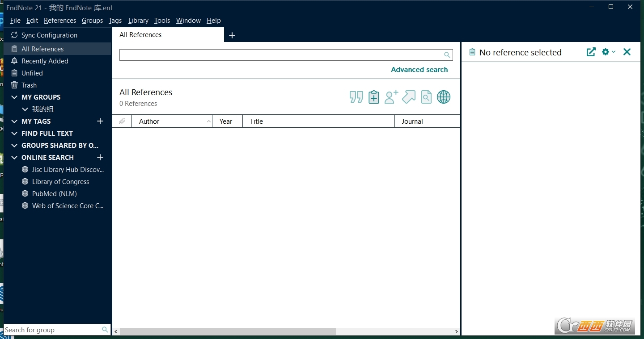Click the quotation marks insert citation icon
The height and width of the screenshot is (339, 644).
356,97
